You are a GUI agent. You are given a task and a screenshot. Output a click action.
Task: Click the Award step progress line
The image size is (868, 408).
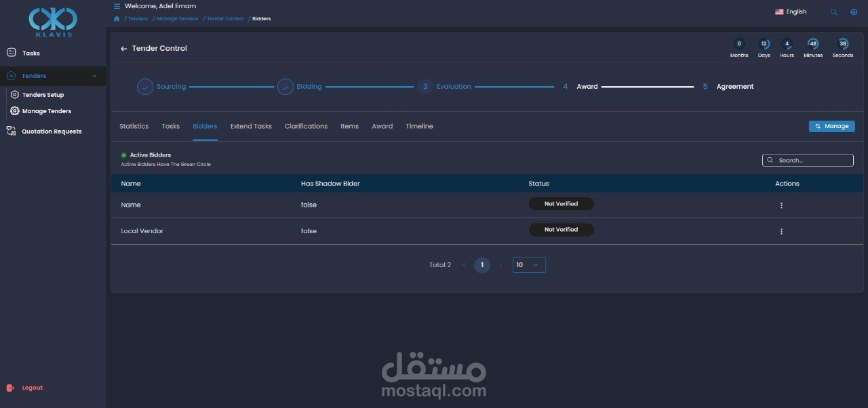coord(648,87)
